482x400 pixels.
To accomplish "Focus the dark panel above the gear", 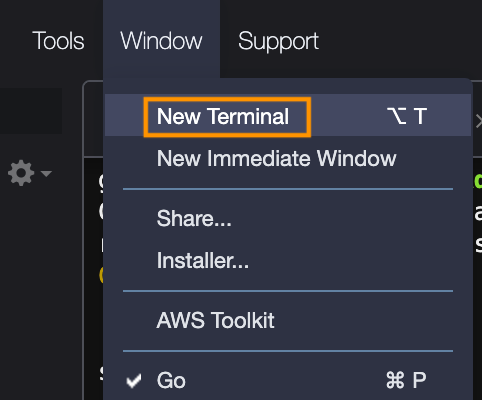I will coord(31,111).
